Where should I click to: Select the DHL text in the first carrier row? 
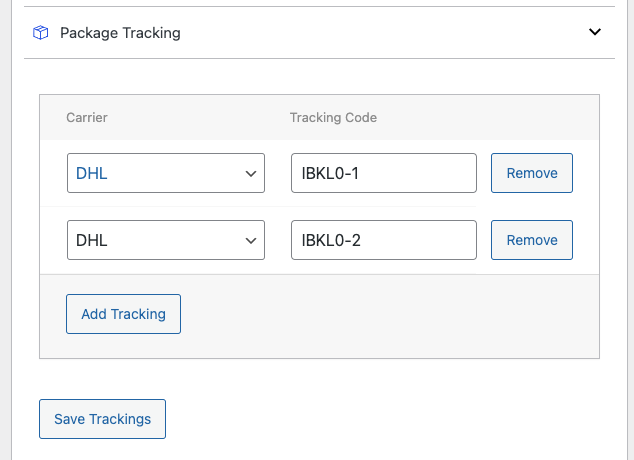click(x=92, y=173)
